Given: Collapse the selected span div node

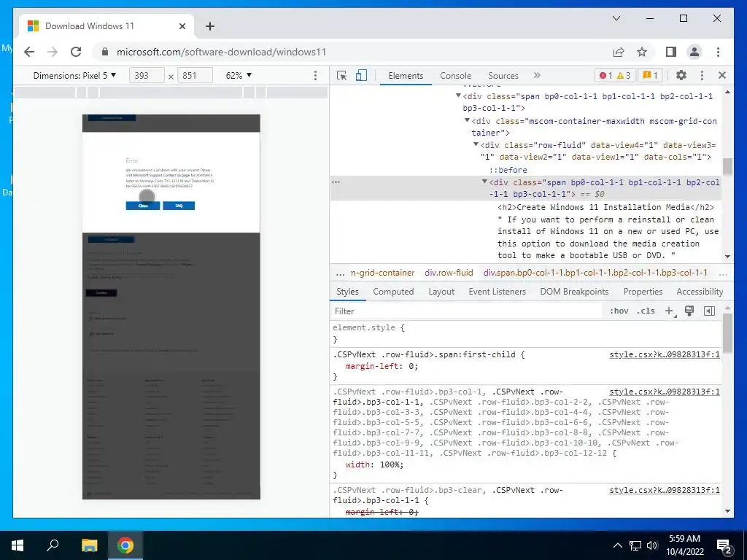Looking at the screenshot, I should pos(484,182).
